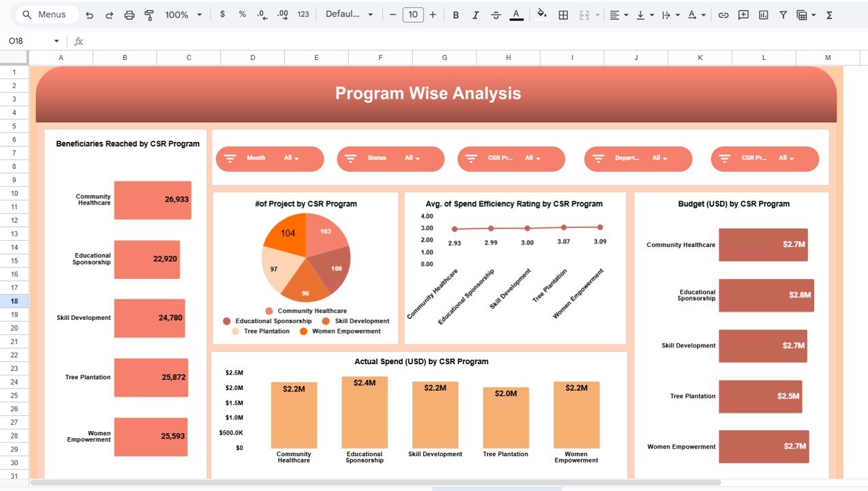868x491 pixels.
Task: Click the print icon in toolbar
Action: coord(129,14)
